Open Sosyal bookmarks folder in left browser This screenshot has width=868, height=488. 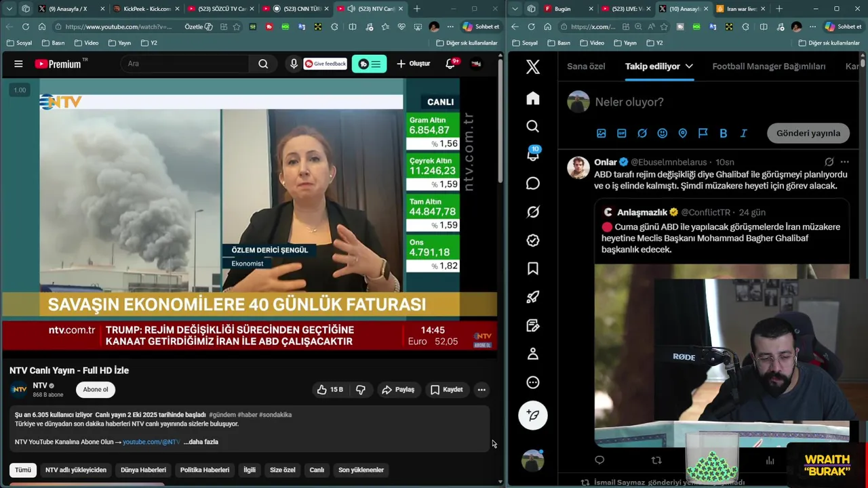[19, 43]
